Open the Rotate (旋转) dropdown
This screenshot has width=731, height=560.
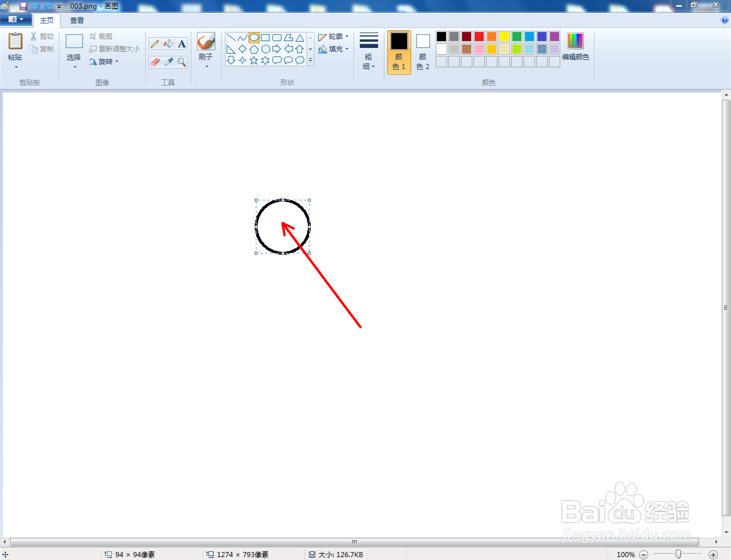coord(104,62)
